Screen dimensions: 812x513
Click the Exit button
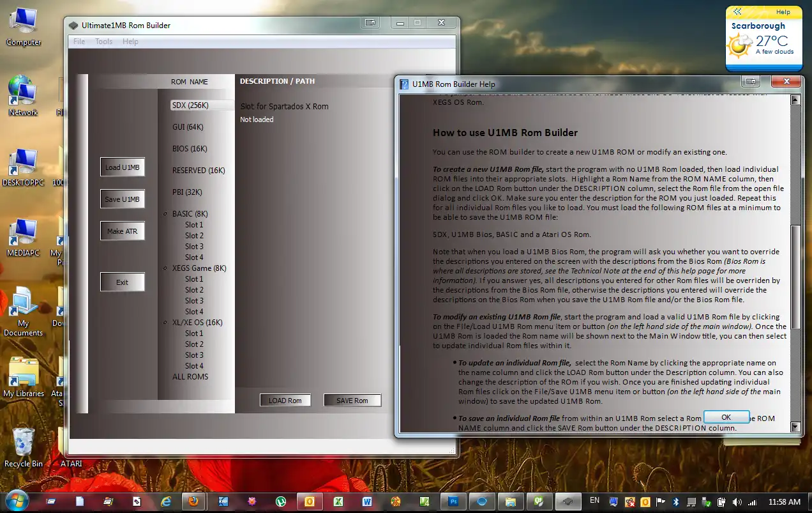coord(123,282)
